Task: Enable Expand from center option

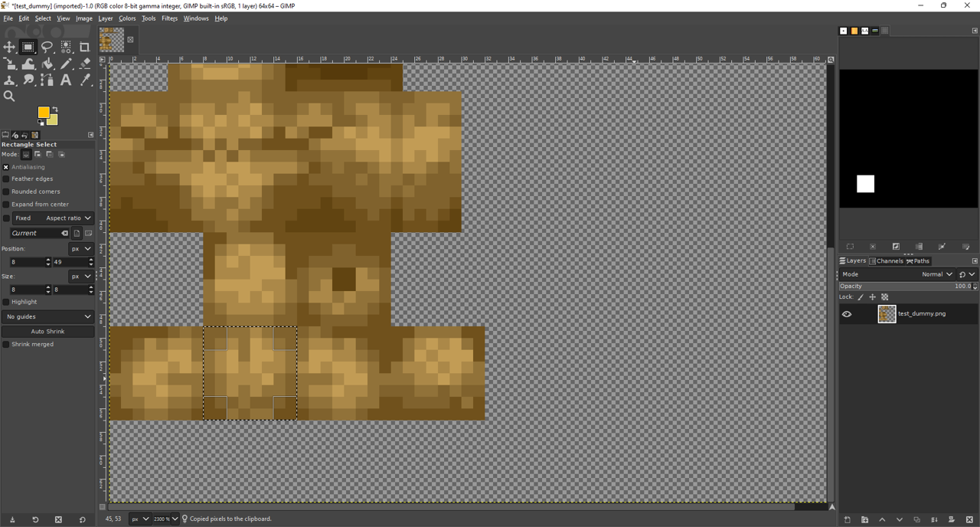Action: [6, 205]
